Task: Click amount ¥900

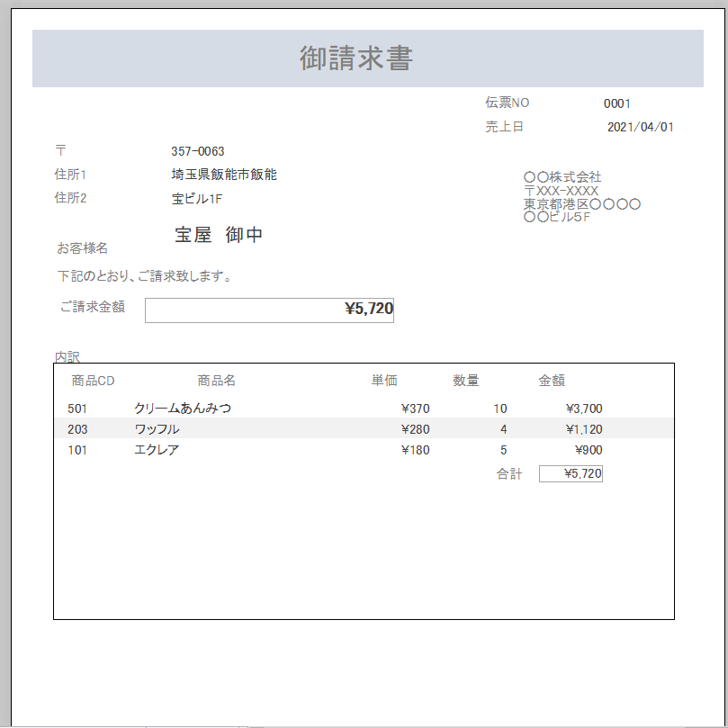Action: pyautogui.click(x=589, y=450)
